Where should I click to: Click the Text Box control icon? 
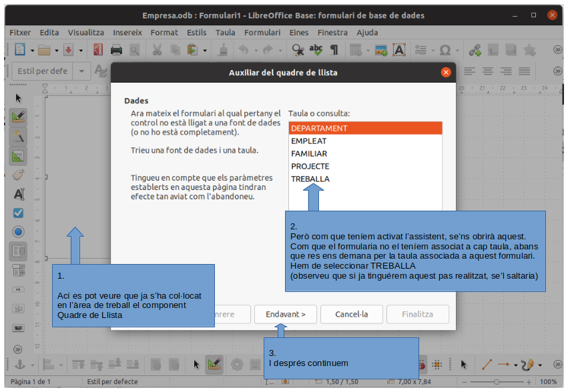point(19,194)
